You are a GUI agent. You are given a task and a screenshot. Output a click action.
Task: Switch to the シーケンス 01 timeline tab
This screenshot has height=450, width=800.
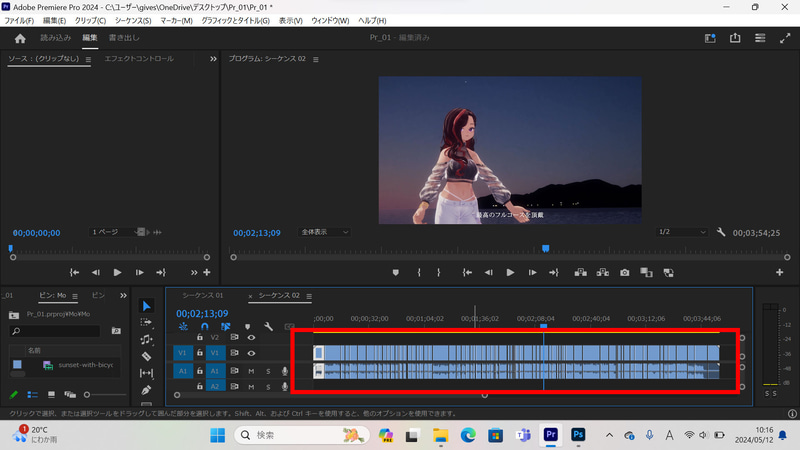coord(202,296)
